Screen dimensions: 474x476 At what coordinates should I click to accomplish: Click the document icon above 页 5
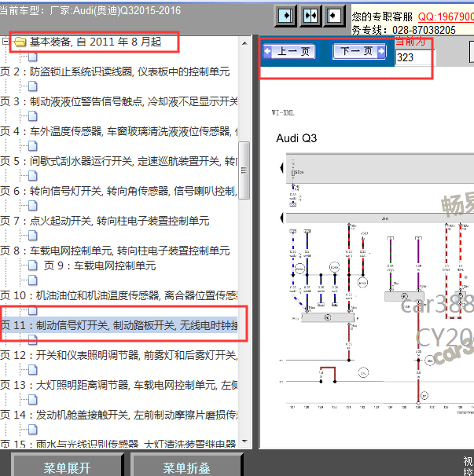point(33,146)
